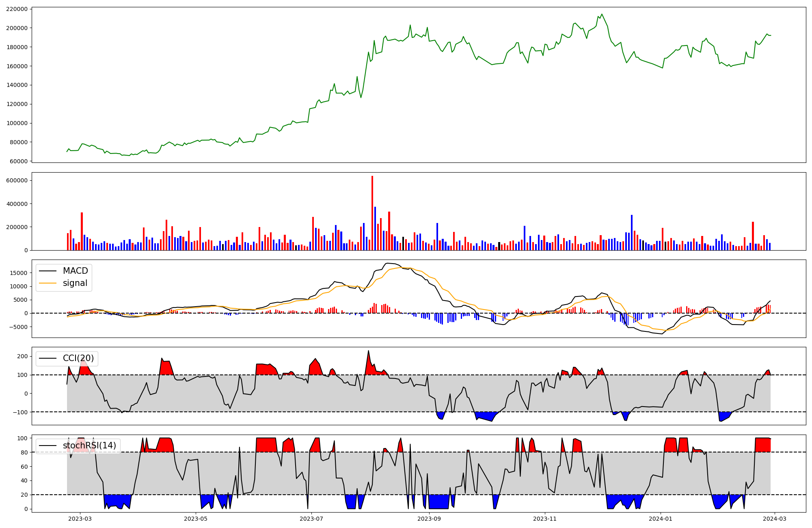
Task: Click the 2023-09 x-axis date label
Action: [429, 519]
